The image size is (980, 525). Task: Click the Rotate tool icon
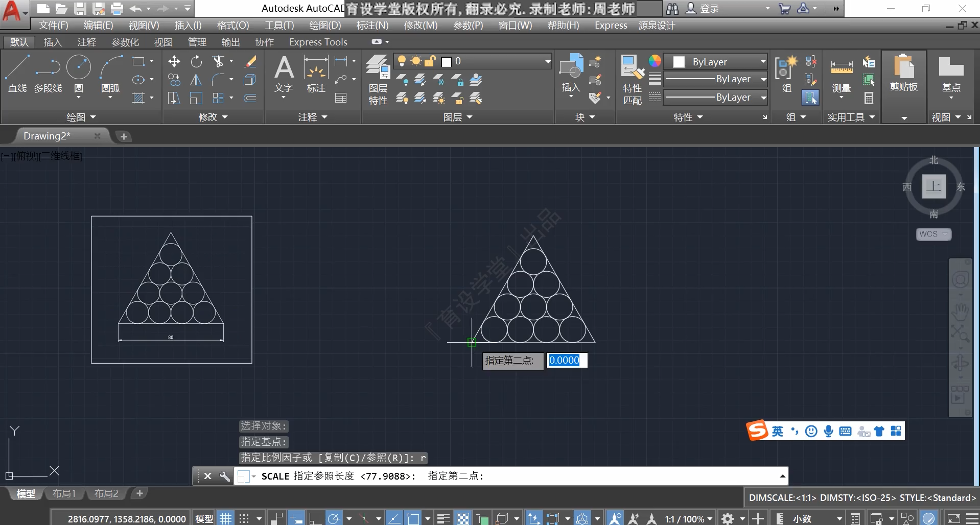196,62
